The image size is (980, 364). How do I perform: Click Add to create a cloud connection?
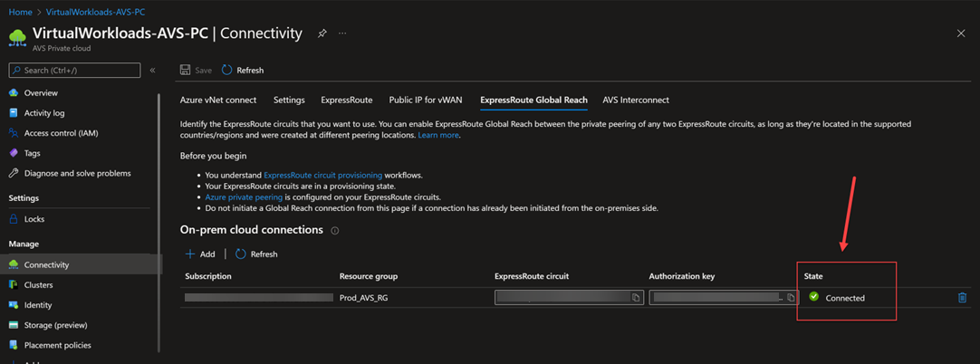[x=201, y=254]
